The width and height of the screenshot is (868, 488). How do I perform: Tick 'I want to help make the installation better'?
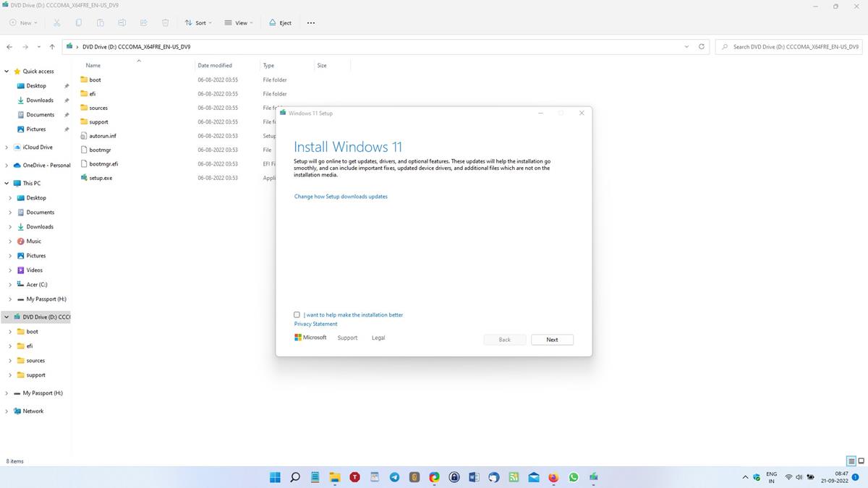point(297,314)
